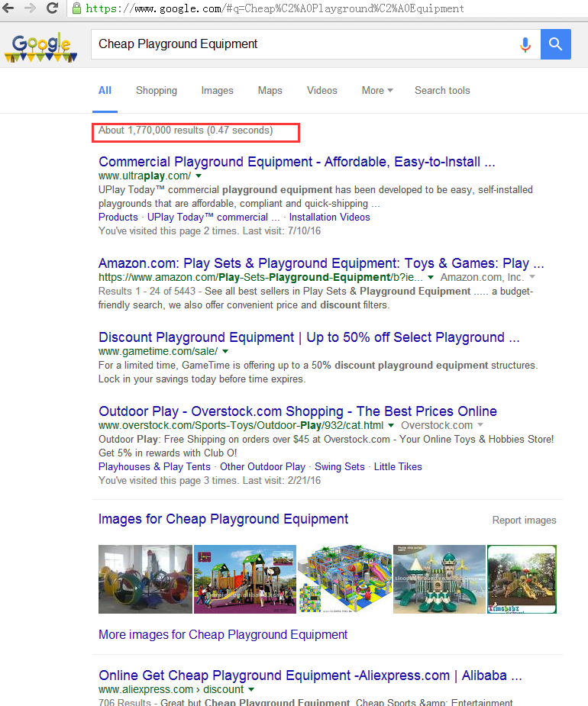The width and height of the screenshot is (588, 706).
Task: Switch to the Images tab
Action: [x=217, y=90]
